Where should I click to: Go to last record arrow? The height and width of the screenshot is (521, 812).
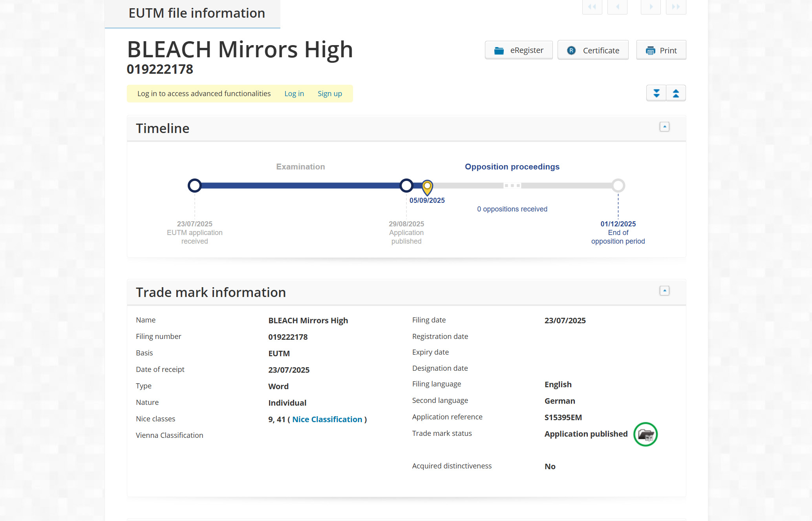(676, 7)
